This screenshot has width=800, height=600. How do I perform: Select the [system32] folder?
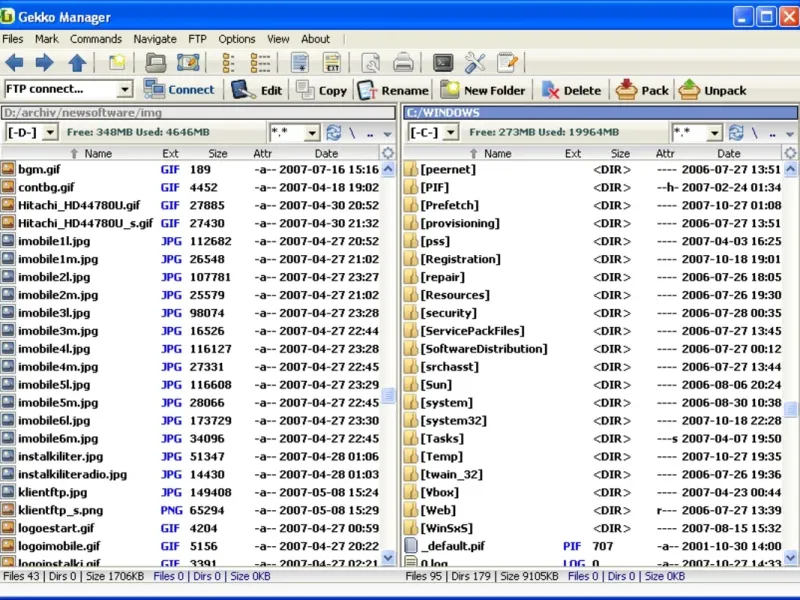tap(453, 420)
